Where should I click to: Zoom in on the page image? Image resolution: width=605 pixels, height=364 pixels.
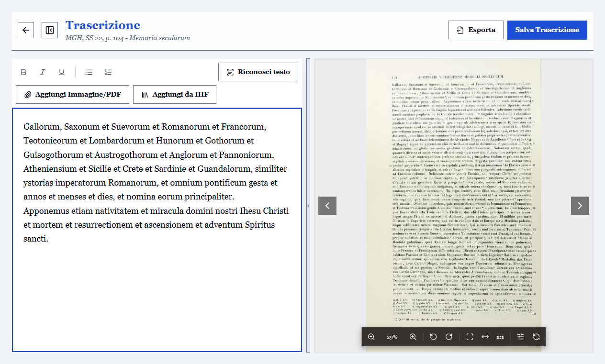pos(413,337)
